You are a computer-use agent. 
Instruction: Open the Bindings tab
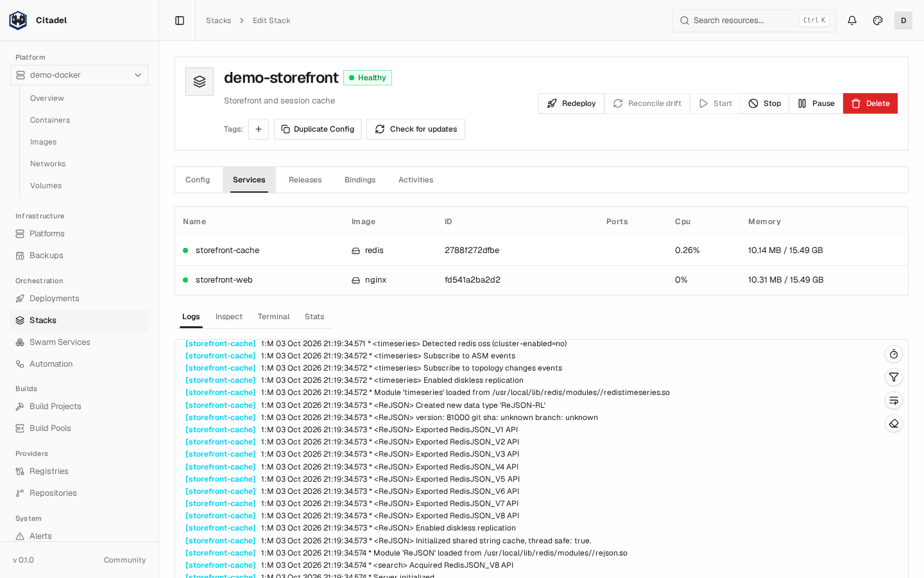[360, 180]
